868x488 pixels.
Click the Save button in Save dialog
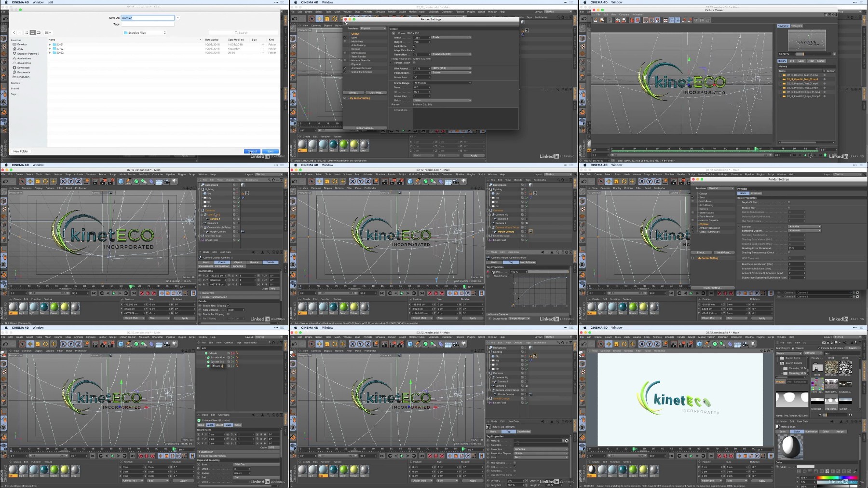(x=270, y=151)
